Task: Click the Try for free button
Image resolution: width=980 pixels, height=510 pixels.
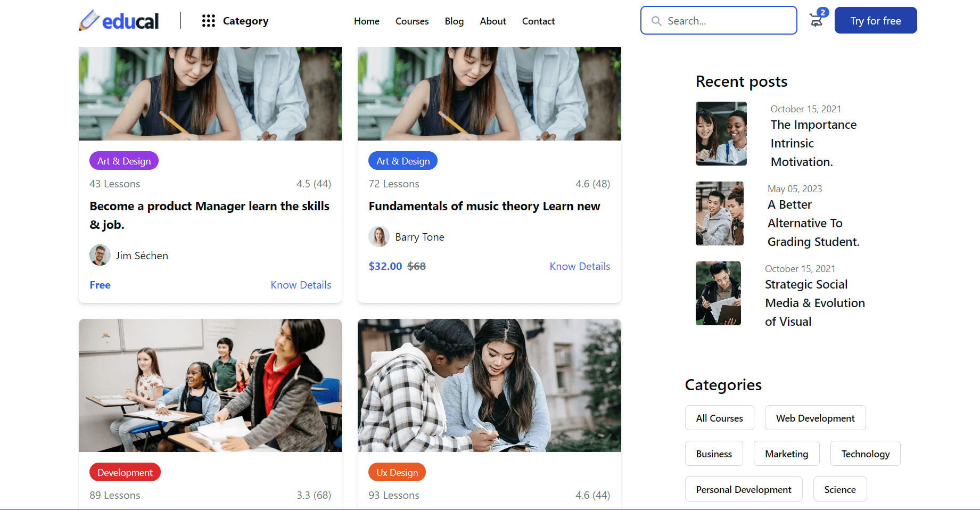Action: tap(875, 20)
